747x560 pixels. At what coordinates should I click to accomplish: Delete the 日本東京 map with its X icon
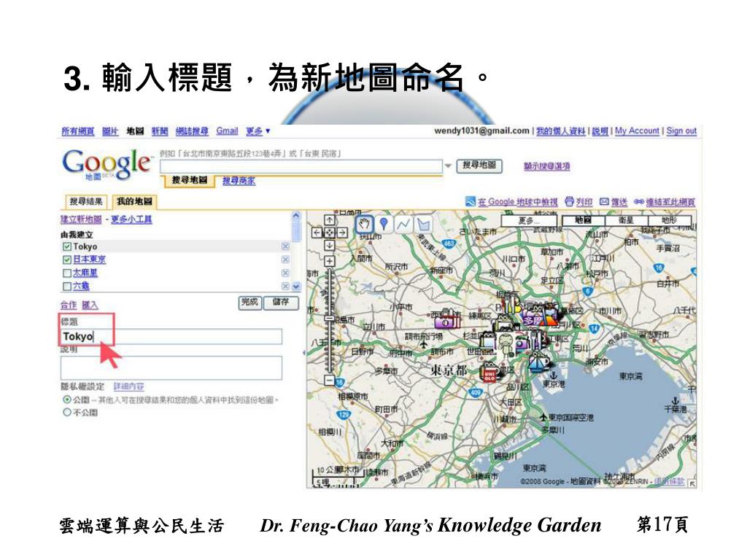285,260
